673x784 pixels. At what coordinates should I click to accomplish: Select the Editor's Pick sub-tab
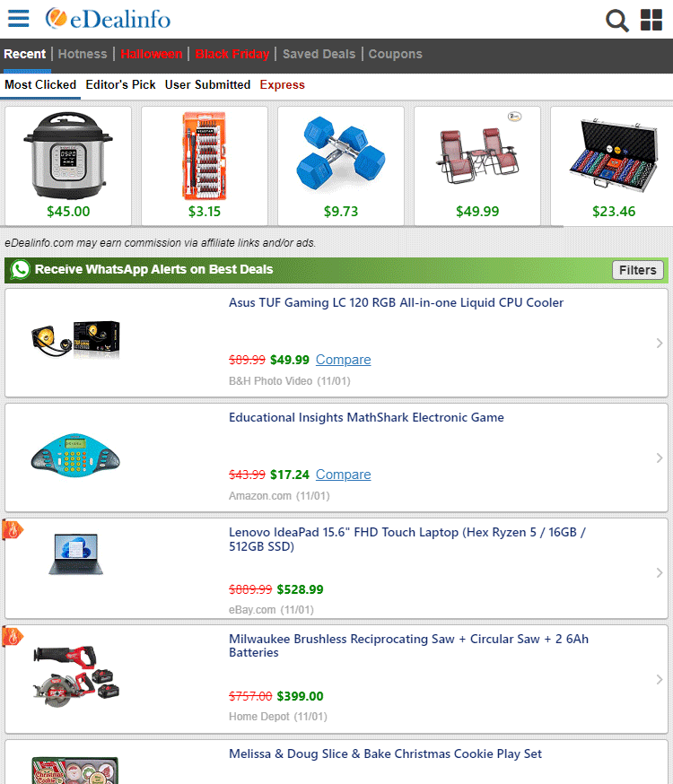tap(120, 85)
